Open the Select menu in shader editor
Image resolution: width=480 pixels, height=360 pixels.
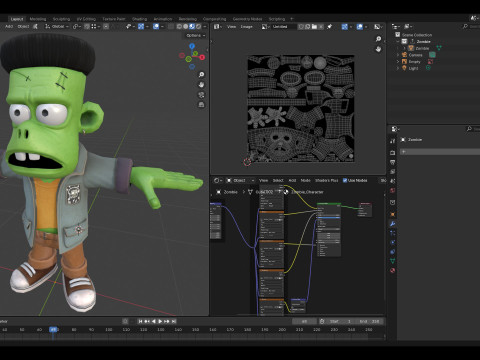click(x=278, y=180)
